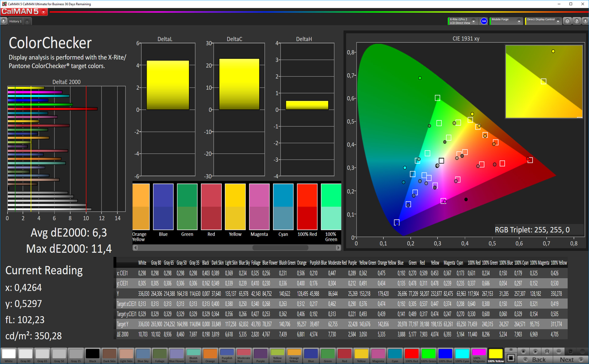Go to the Next page
Image resolution: width=589 pixels, height=364 pixels.
tap(571, 359)
